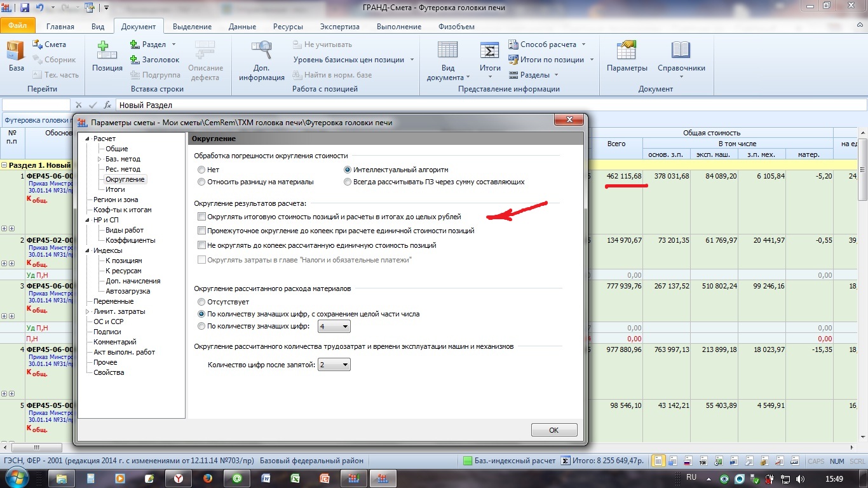This screenshot has width=868, height=488.
Task: Switch to the Вид ribbon tab
Action: 98,27
